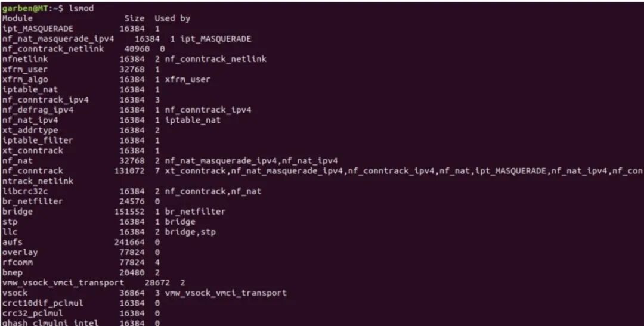
Task: Click the 151552 bridge size value
Action: (129, 212)
